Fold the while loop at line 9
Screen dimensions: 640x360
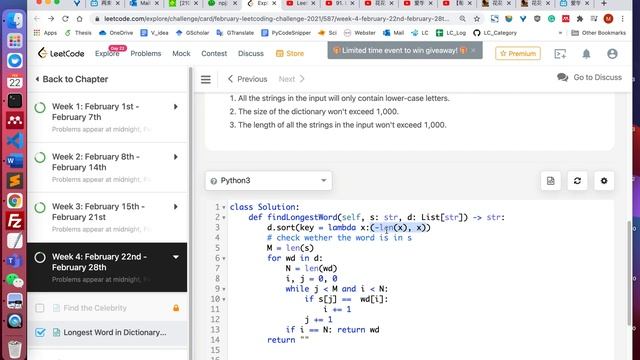tap(224, 289)
